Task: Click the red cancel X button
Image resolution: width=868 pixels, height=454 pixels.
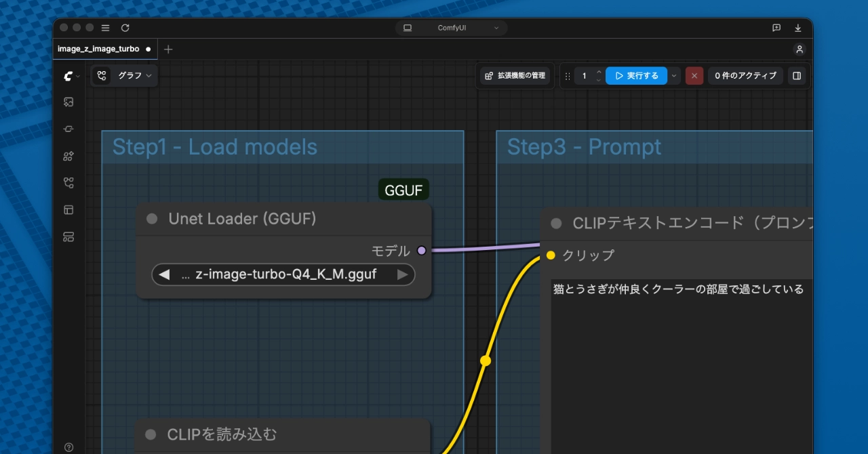Action: 694,76
